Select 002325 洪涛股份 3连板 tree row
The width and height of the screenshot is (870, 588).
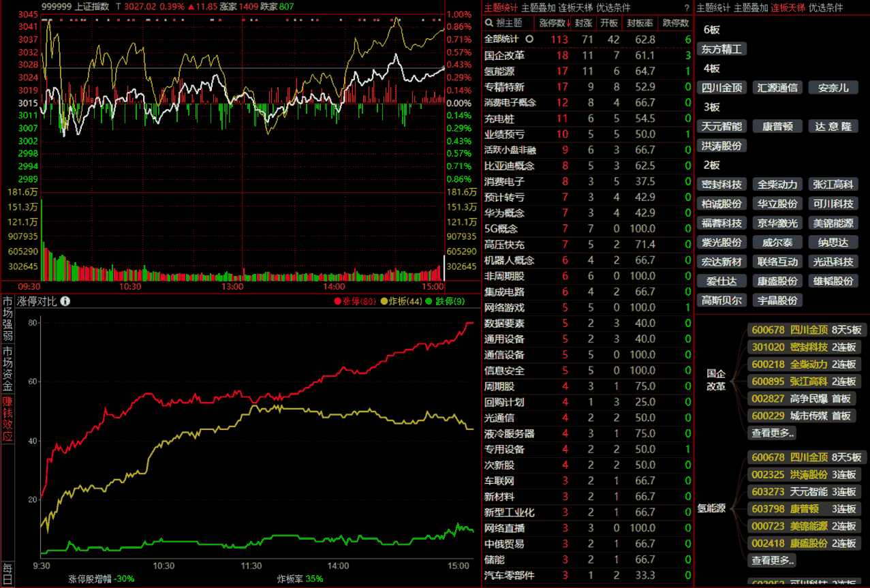[804, 475]
